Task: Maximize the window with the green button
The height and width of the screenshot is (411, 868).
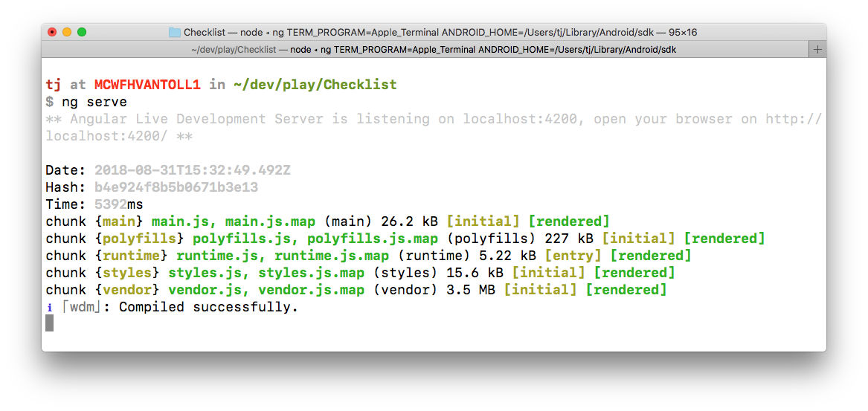Action: point(82,32)
